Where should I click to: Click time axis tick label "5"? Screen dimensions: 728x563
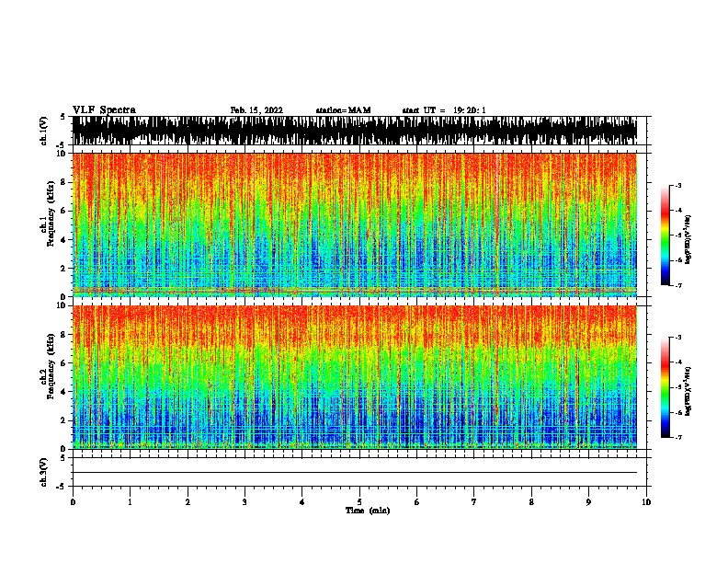point(359,502)
